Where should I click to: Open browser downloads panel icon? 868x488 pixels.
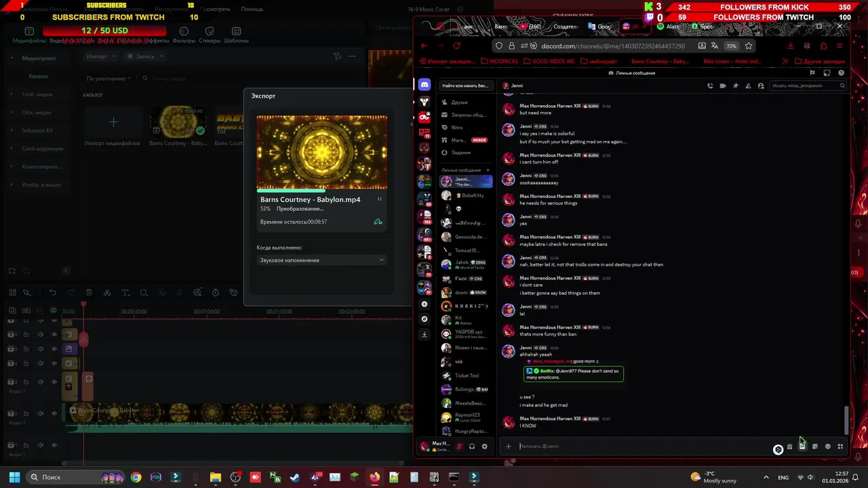[x=790, y=46]
